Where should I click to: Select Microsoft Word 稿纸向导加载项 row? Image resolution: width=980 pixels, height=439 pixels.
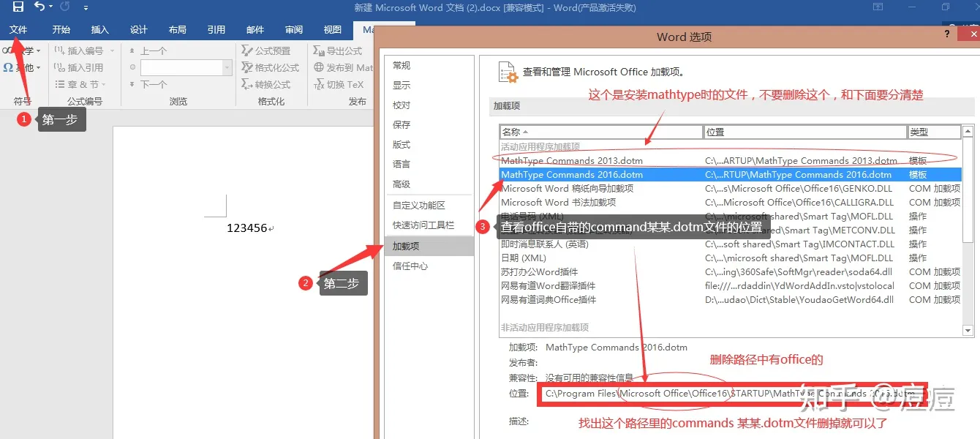pyautogui.click(x=730, y=188)
